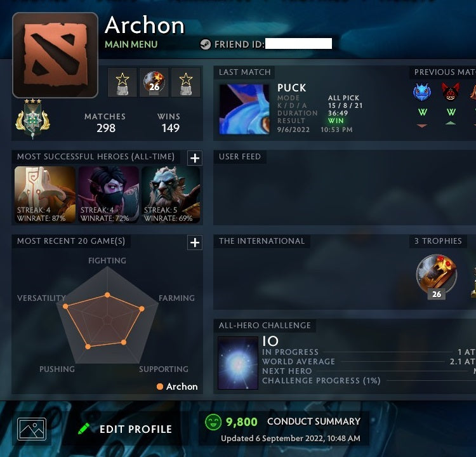Select Juggernaut hero card with 87% winrate
The image size is (476, 457).
click(45, 195)
